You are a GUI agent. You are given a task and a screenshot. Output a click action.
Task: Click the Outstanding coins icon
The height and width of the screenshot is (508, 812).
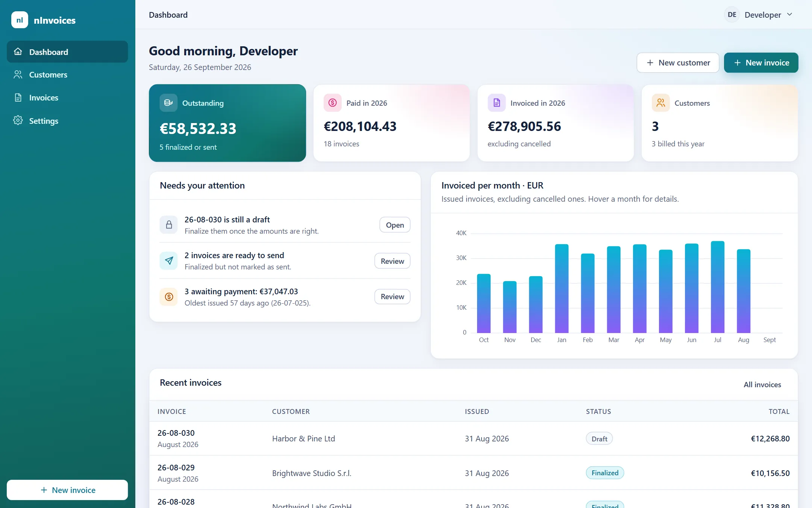[x=168, y=103]
